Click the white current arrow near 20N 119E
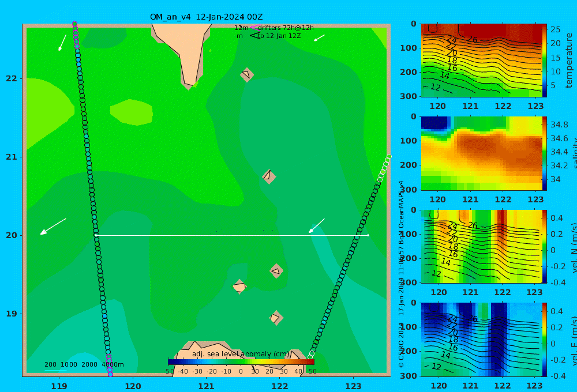Image resolution: width=577 pixels, height=392 pixels. pyautogui.click(x=53, y=227)
